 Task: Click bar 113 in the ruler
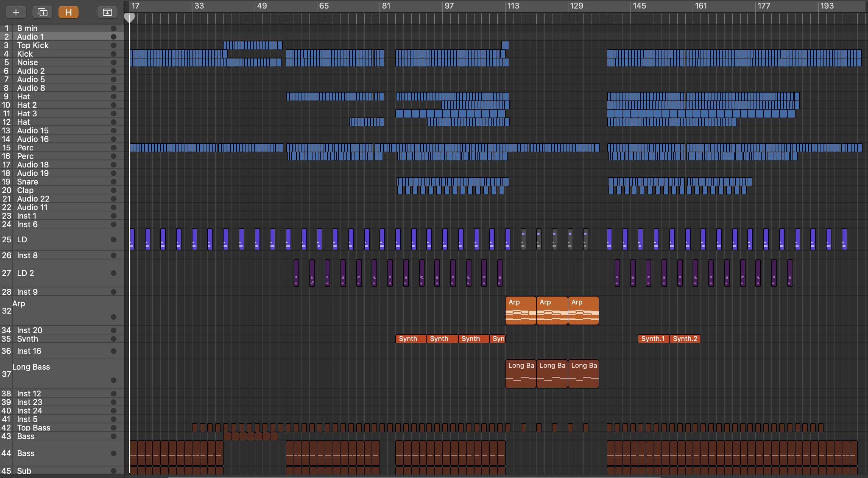tap(513, 6)
